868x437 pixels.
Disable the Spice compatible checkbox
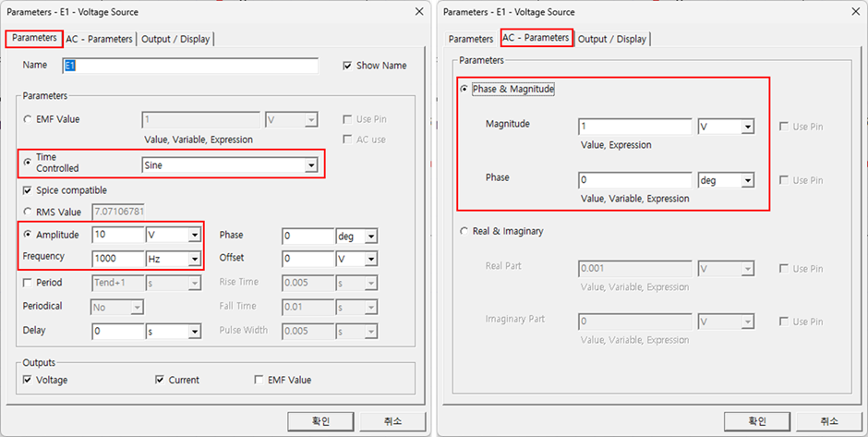tap(28, 190)
